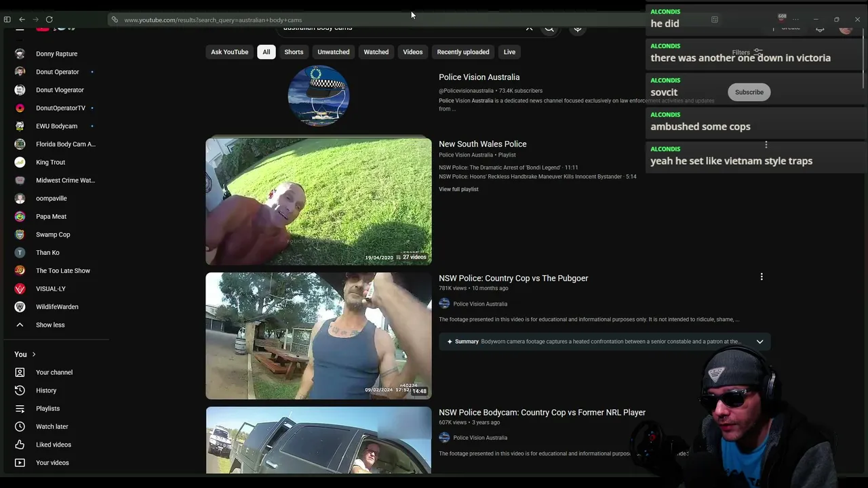Open Swamp Cop subscription
The image size is (868, 488).
tap(53, 235)
